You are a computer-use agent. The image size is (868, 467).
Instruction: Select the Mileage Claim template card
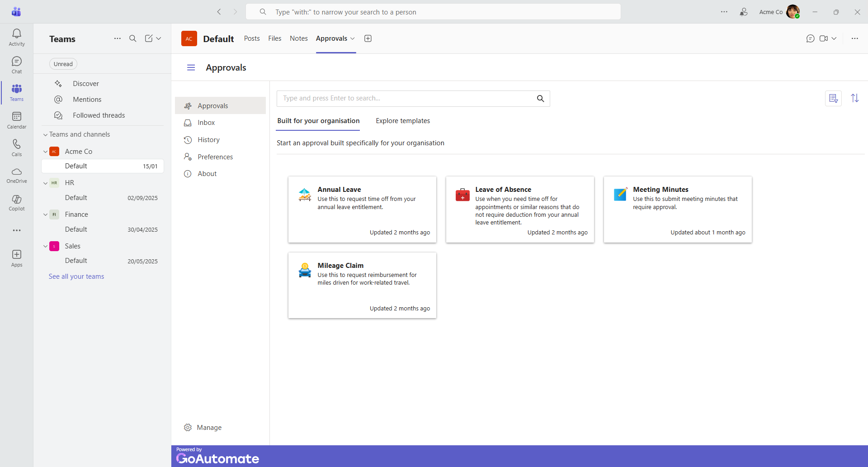click(x=362, y=285)
